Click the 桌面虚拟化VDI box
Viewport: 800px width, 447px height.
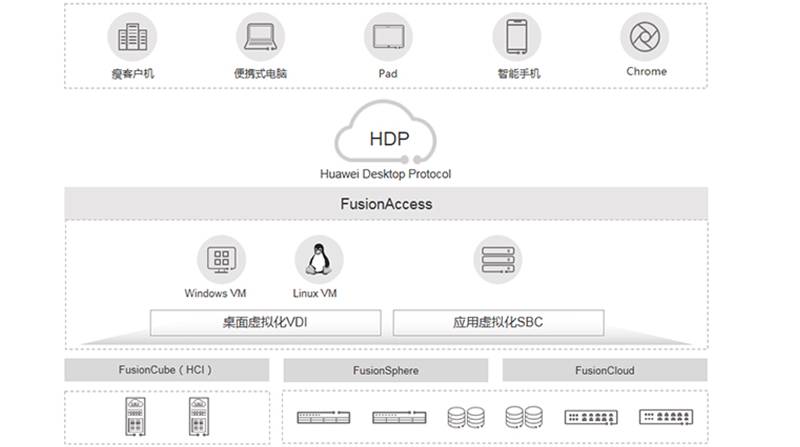(x=265, y=322)
